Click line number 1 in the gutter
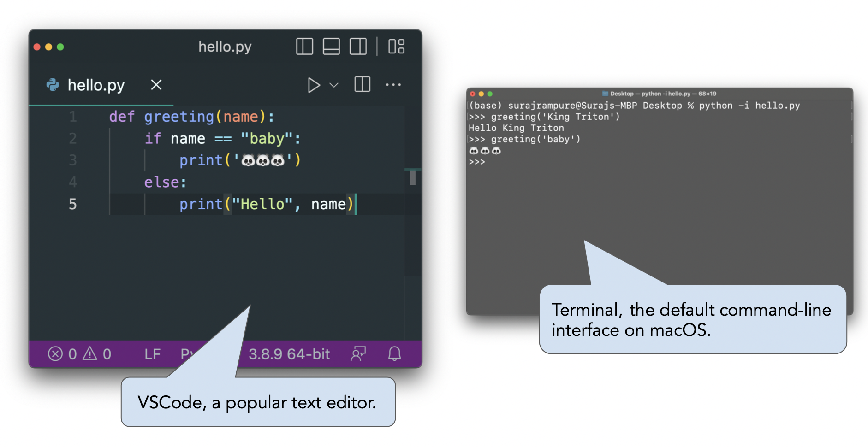 [73, 117]
